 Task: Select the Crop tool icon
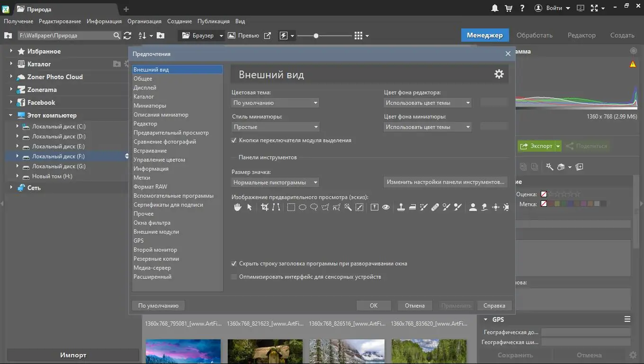(x=265, y=207)
